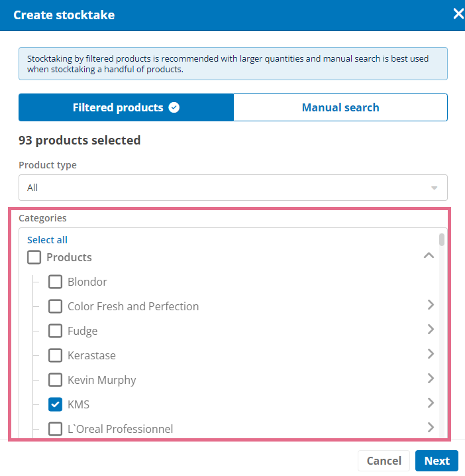The width and height of the screenshot is (465, 476).
Task: Collapse the Products category with the up chevron
Action: click(x=429, y=256)
